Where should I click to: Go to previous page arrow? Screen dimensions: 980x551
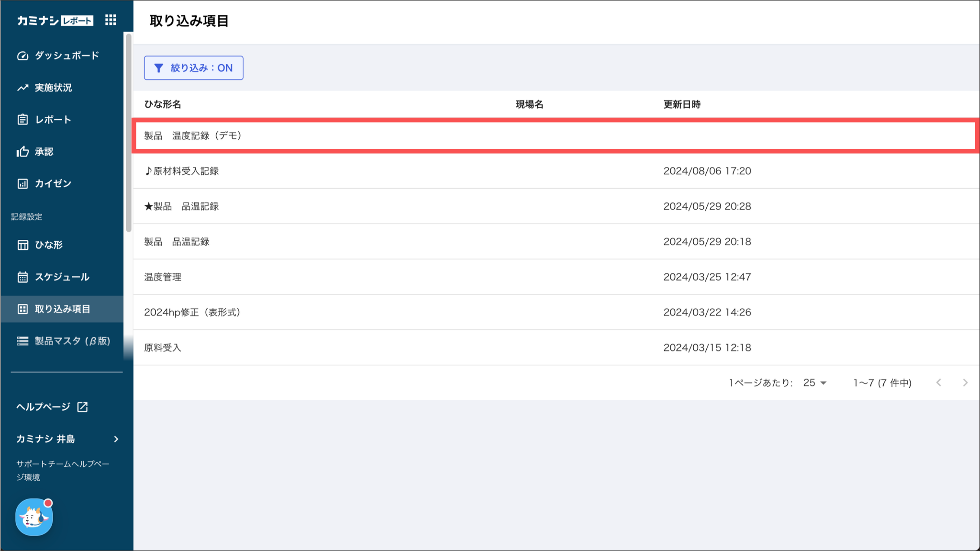tap(939, 383)
